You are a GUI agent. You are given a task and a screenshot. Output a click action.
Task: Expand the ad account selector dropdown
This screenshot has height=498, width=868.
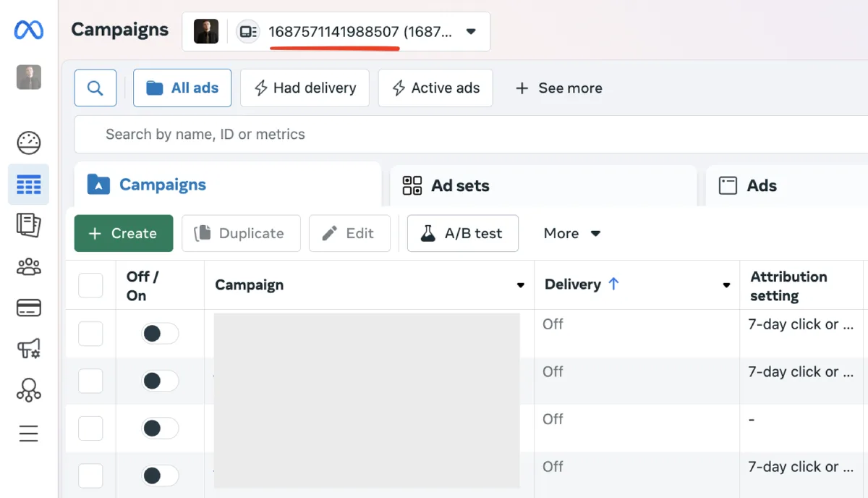[471, 32]
